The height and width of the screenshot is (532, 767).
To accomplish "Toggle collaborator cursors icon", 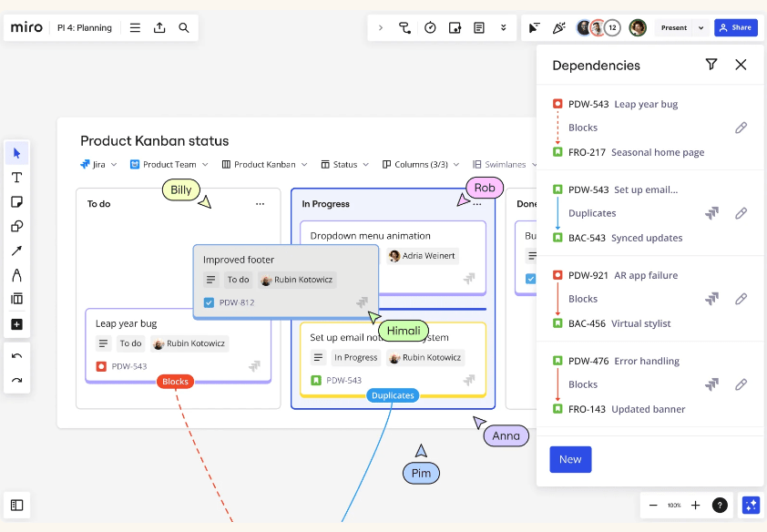I will (534, 28).
